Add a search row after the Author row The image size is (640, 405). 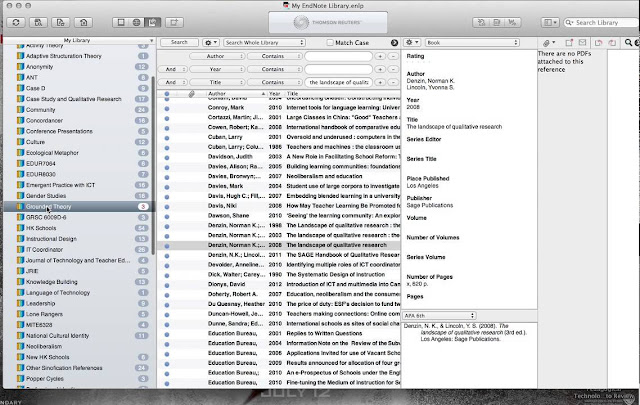coord(380,56)
